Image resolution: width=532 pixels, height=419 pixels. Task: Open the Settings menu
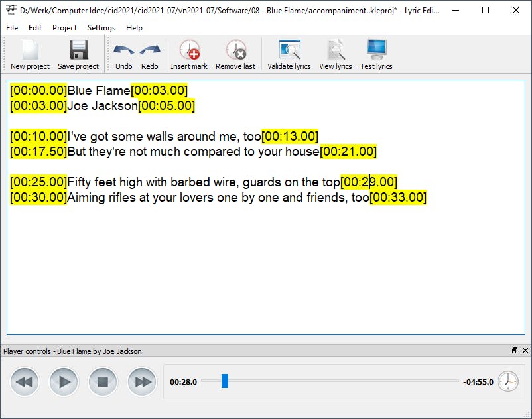tap(101, 28)
